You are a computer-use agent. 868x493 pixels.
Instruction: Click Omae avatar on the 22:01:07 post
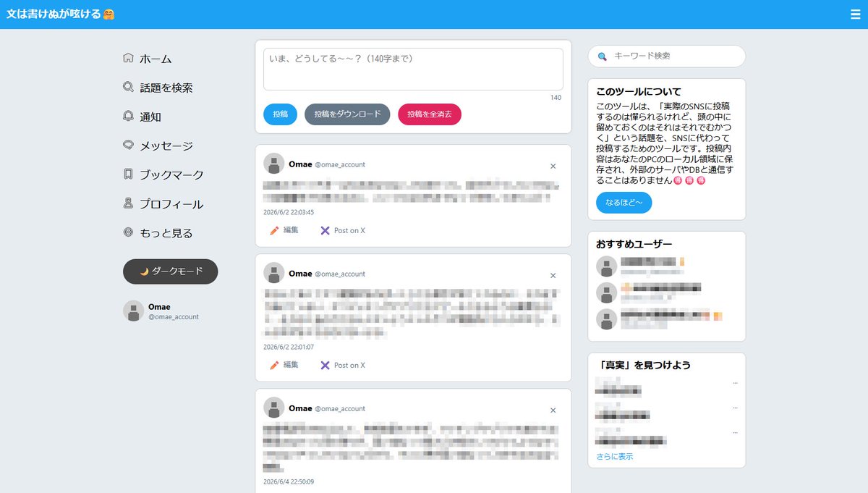[273, 273]
